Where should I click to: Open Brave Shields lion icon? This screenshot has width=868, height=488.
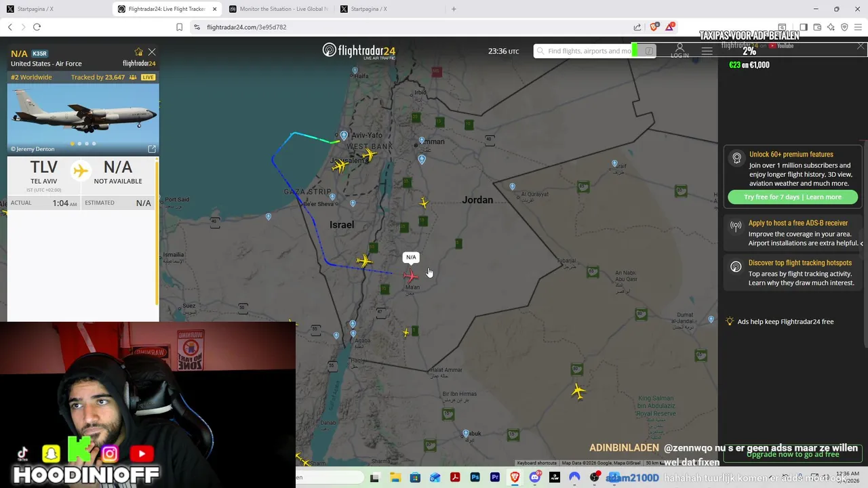coord(654,27)
